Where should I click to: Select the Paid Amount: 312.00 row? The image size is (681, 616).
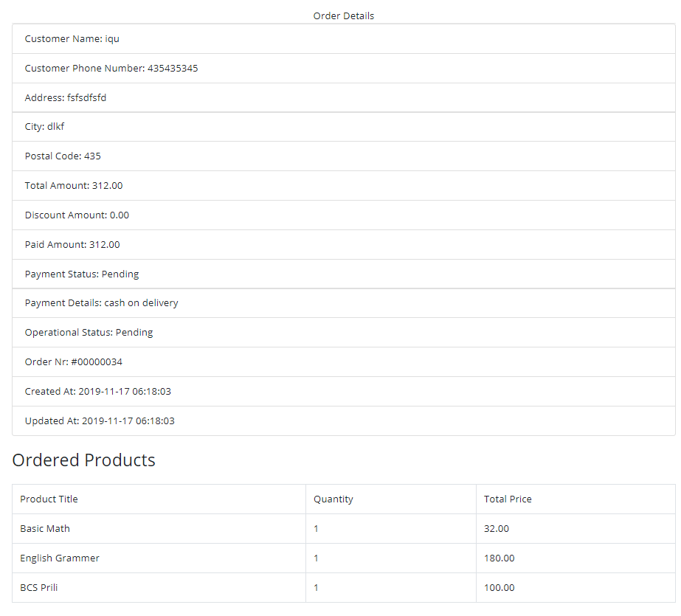344,245
